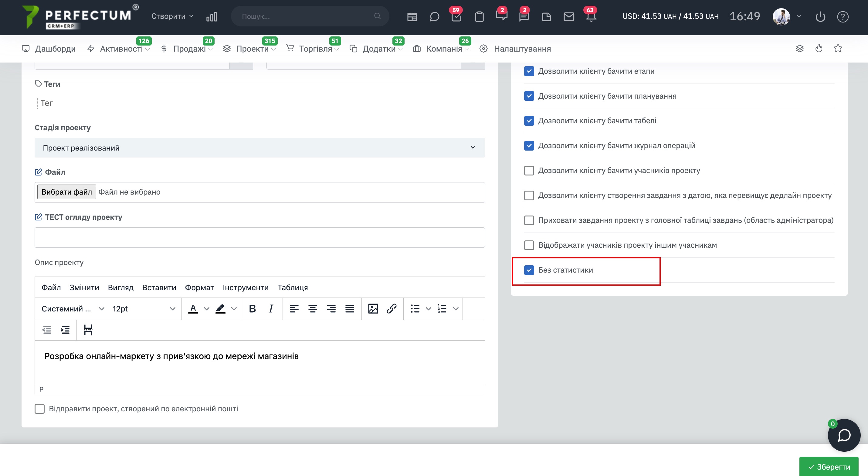868x476 pixels.
Task: Open messages list icon with second badge 2
Action: pos(524,16)
